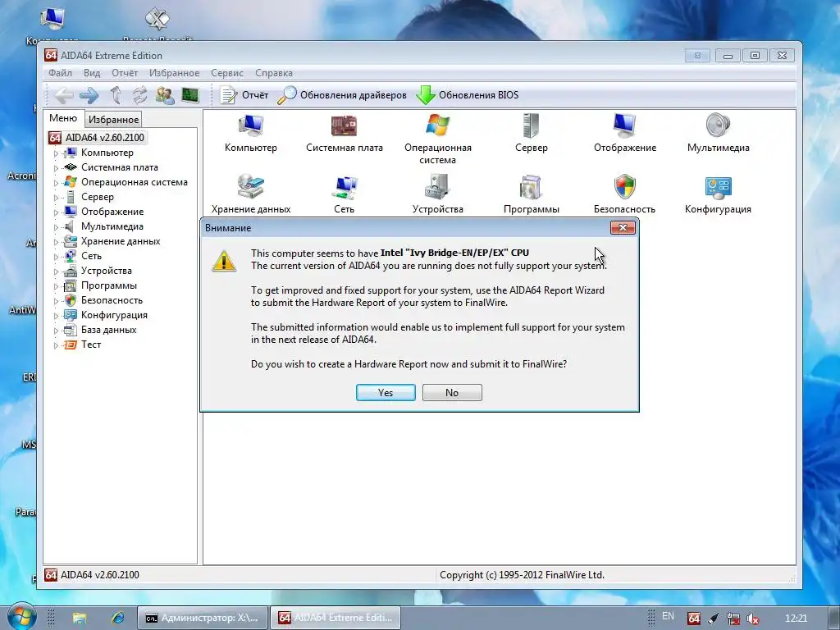Expand the Устройства tree node
This screenshot has width=840, height=630.
(x=56, y=271)
